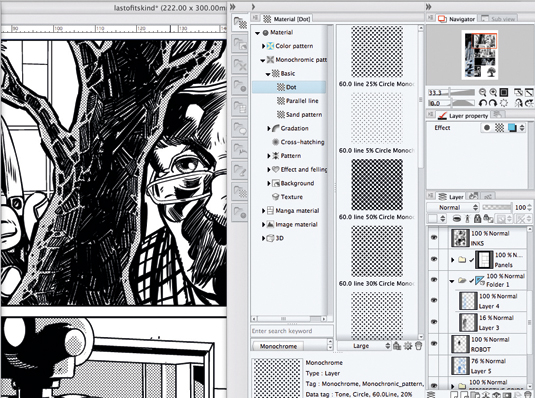Select the Layer property tab

point(463,116)
